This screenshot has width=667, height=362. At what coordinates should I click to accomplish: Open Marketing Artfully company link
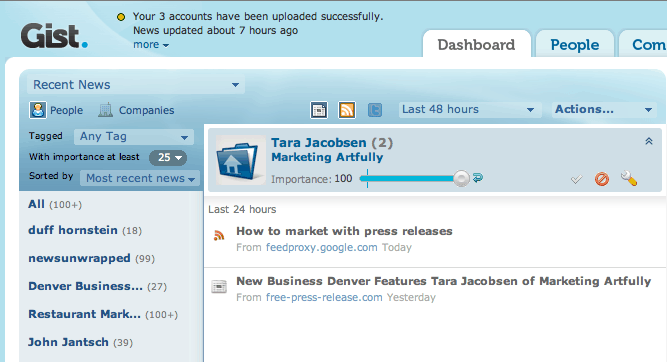point(327,157)
